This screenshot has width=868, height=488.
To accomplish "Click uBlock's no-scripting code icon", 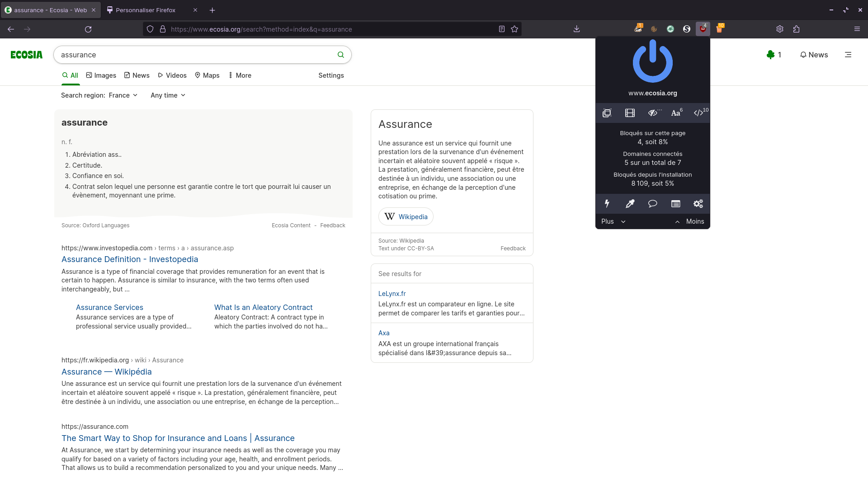I will [x=698, y=113].
